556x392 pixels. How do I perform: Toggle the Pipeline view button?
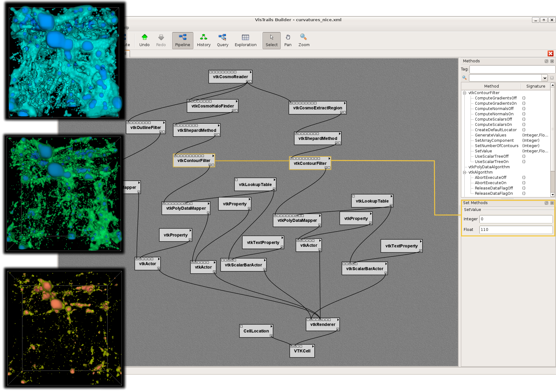(182, 40)
